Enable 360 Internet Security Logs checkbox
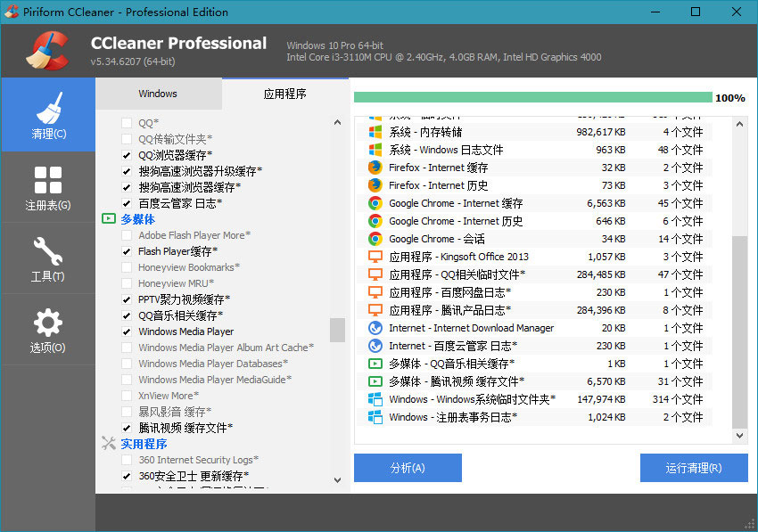This screenshot has width=758, height=532. tap(127, 460)
